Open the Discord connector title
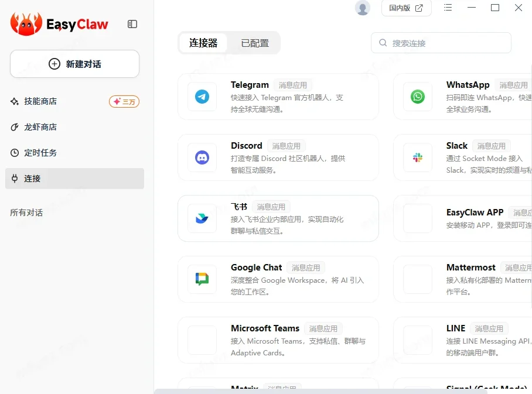The height and width of the screenshot is (394, 532). tap(247, 146)
